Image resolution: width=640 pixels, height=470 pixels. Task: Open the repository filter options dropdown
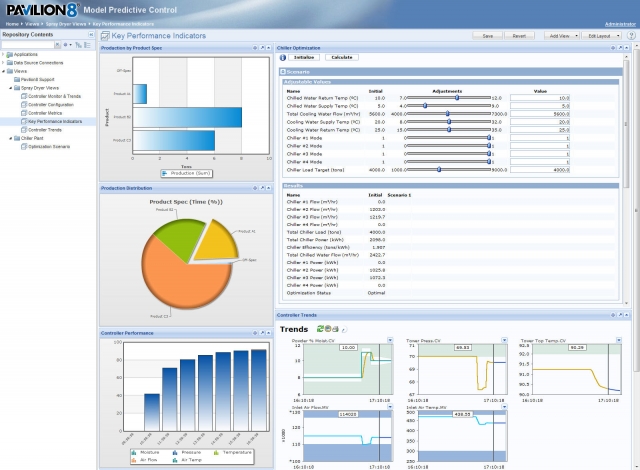click(x=67, y=44)
